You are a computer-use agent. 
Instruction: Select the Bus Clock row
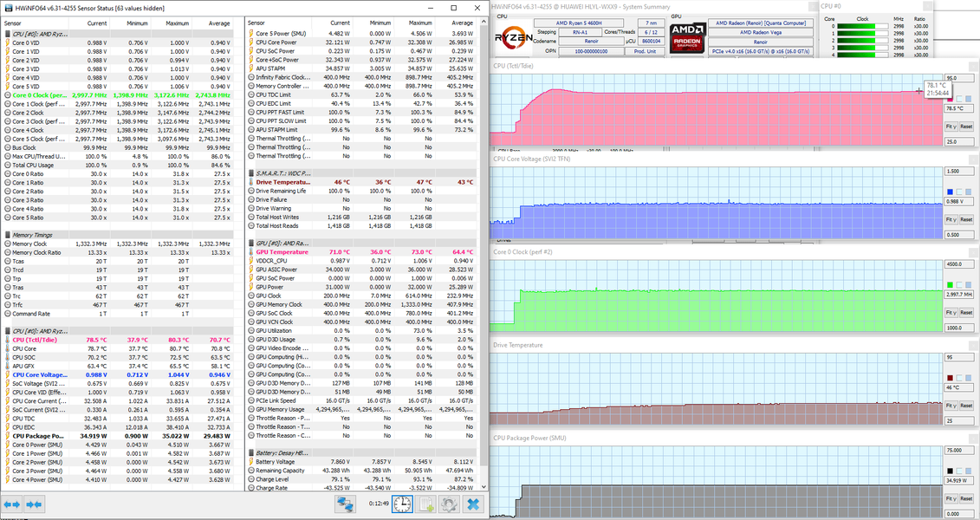[x=118, y=147]
